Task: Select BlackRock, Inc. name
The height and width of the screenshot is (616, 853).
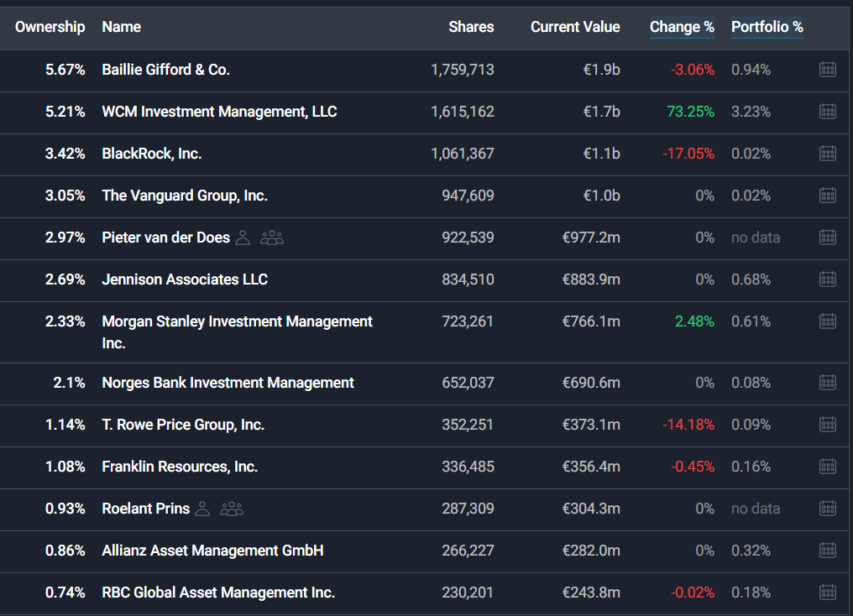Action: [x=152, y=154]
